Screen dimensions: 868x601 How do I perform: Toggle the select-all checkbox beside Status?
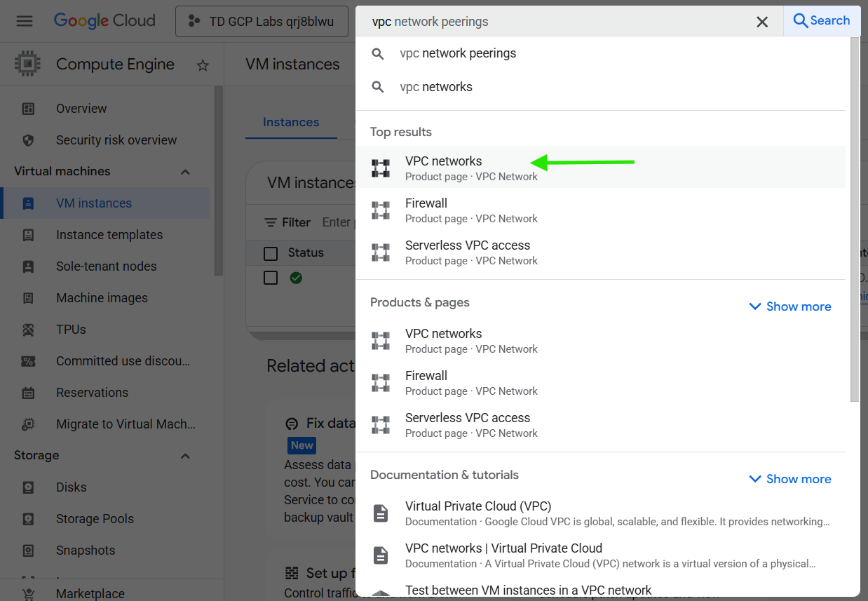pos(271,253)
